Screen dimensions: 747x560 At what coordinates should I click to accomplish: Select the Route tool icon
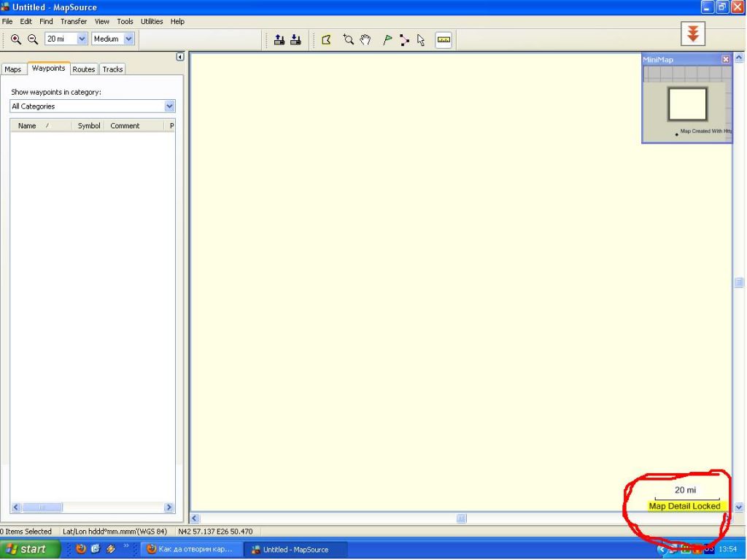point(404,40)
